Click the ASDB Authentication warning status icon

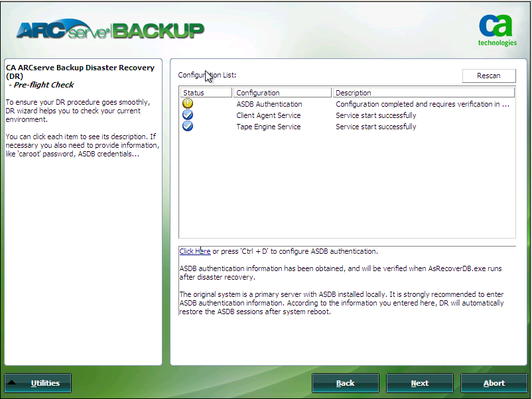click(x=188, y=103)
